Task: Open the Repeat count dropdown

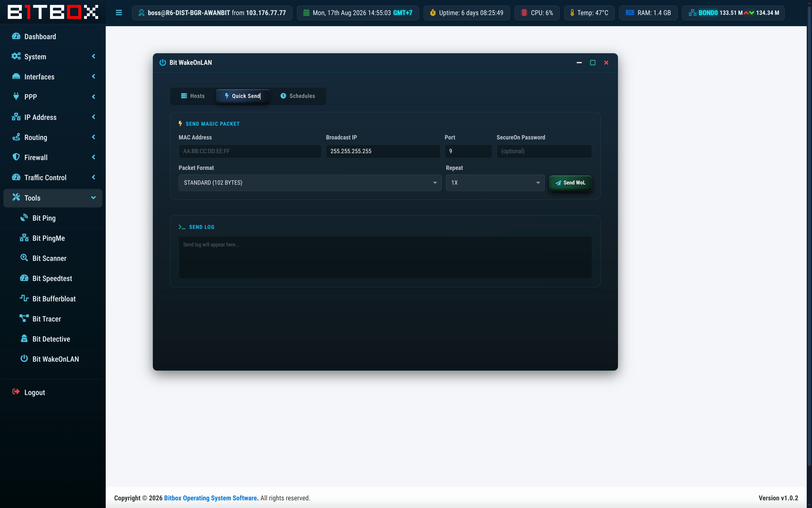Action: tap(495, 183)
